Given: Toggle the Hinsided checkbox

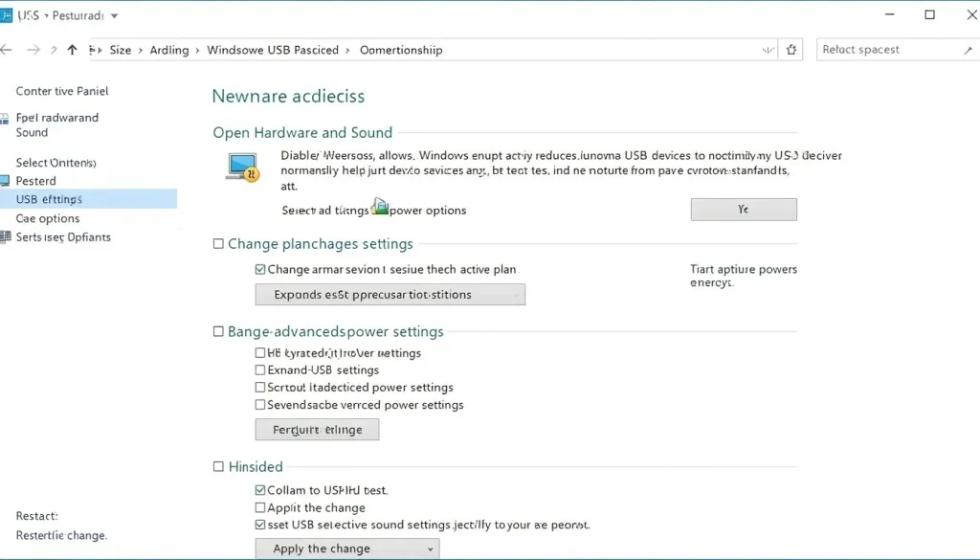Looking at the screenshot, I should 218,466.
